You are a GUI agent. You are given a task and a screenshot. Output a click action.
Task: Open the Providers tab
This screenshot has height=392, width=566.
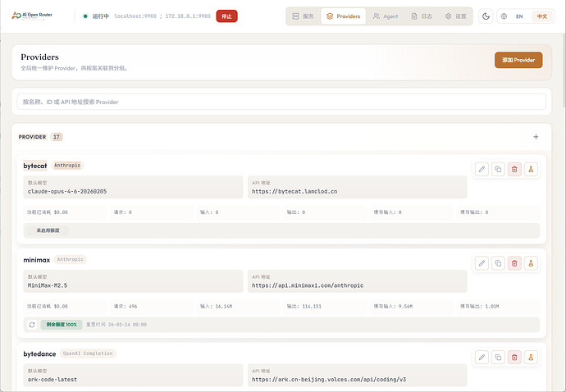point(343,16)
